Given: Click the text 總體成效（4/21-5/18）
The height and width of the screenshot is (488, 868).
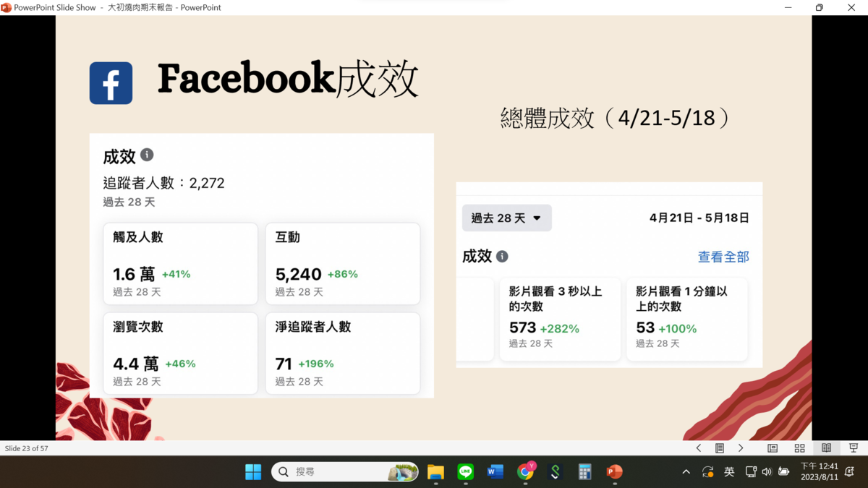Looking at the screenshot, I should 617,118.
